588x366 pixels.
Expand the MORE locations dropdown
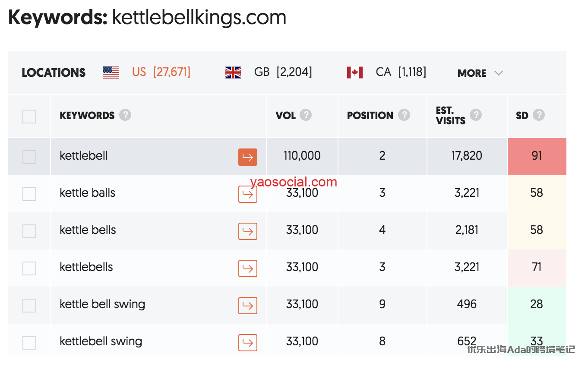pos(480,73)
